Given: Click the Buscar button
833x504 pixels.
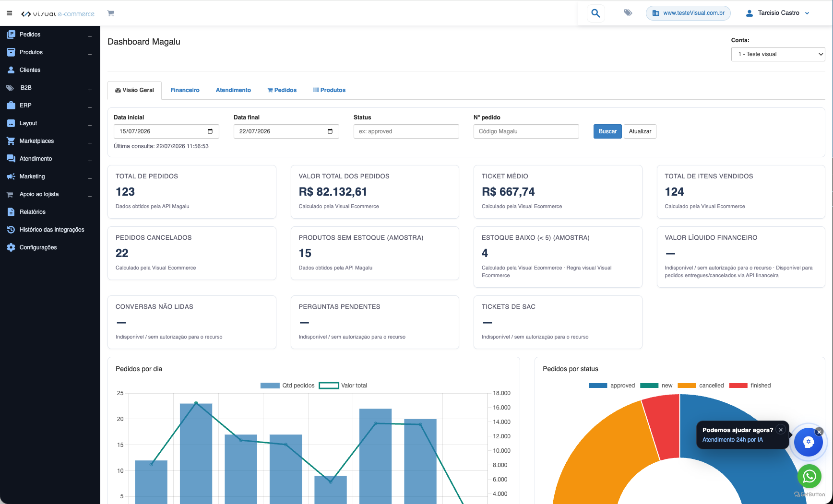Looking at the screenshot, I should point(607,131).
